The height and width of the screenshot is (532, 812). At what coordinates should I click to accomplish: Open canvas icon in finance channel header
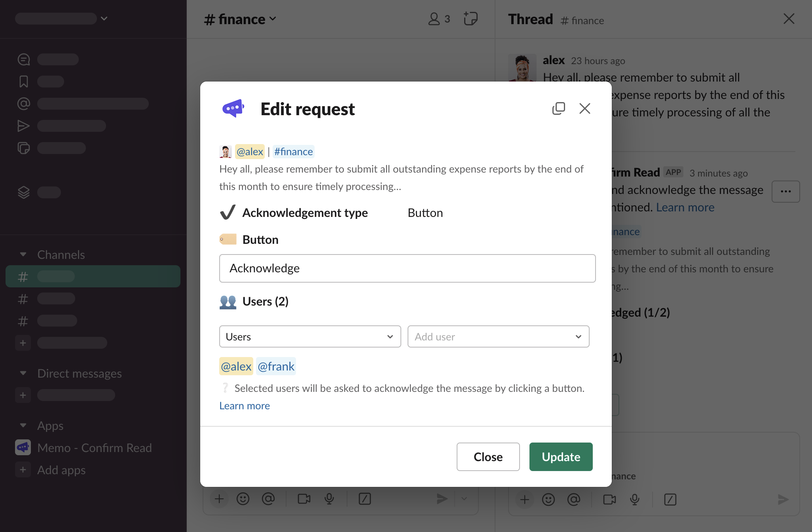(x=471, y=19)
